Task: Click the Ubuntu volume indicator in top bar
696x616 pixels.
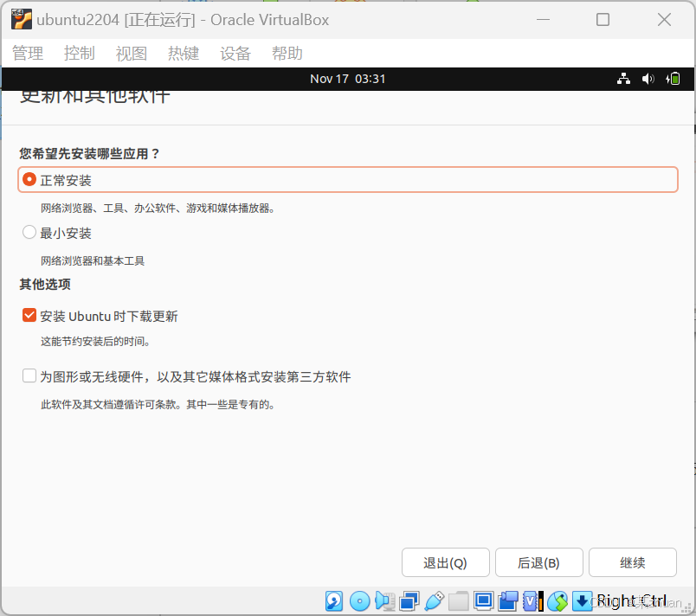Action: [648, 79]
